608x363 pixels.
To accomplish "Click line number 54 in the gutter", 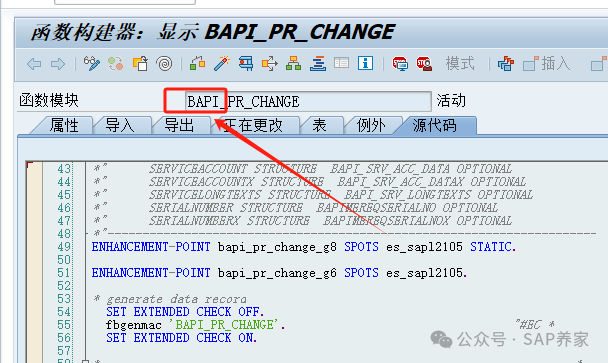I will (64, 312).
